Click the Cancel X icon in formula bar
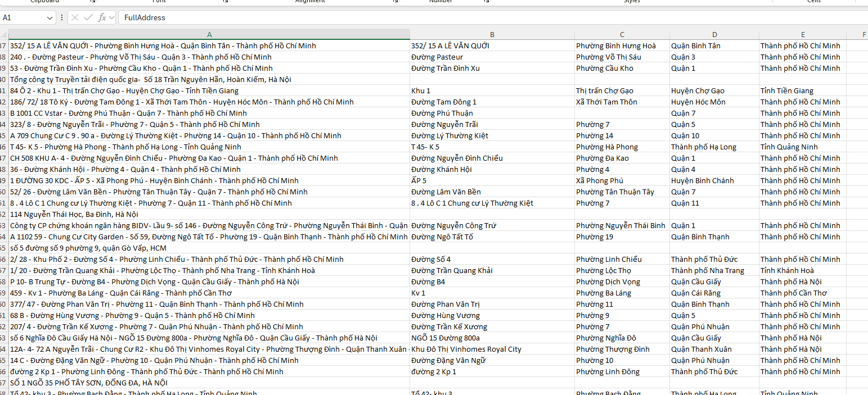868x395 pixels. [75, 17]
